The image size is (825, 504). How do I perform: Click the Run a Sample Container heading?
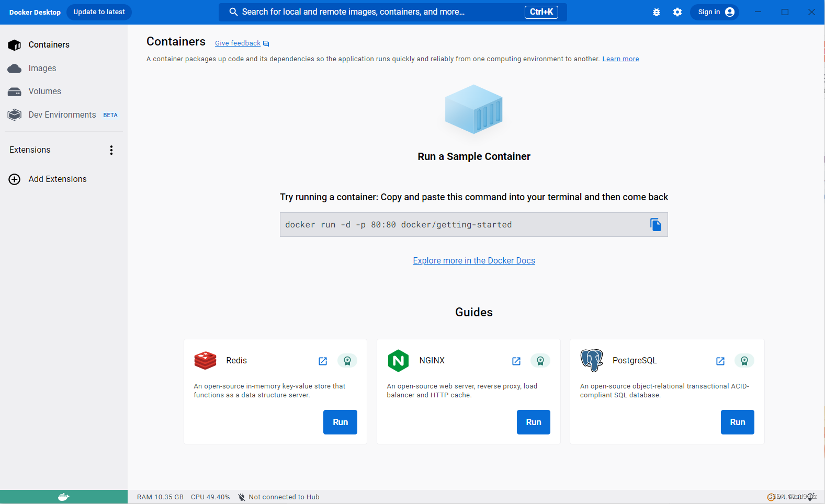pos(474,157)
